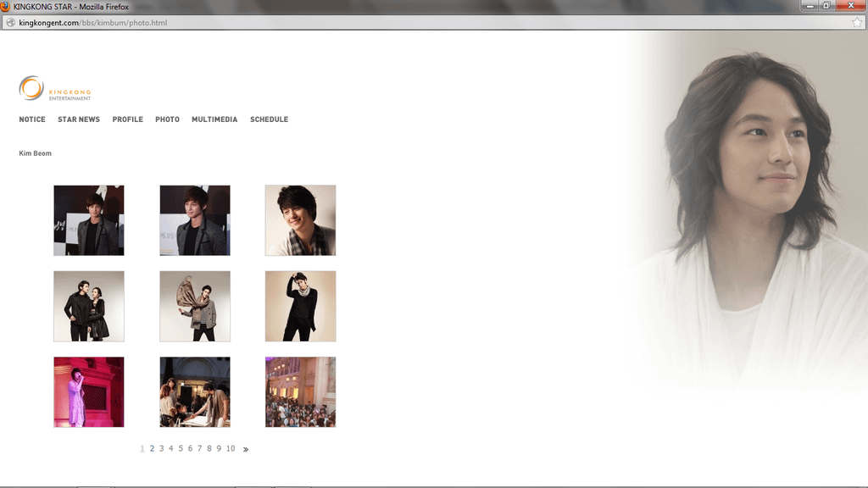Go to photo page 3
The width and height of the screenshot is (868, 488).
pyautogui.click(x=162, y=449)
